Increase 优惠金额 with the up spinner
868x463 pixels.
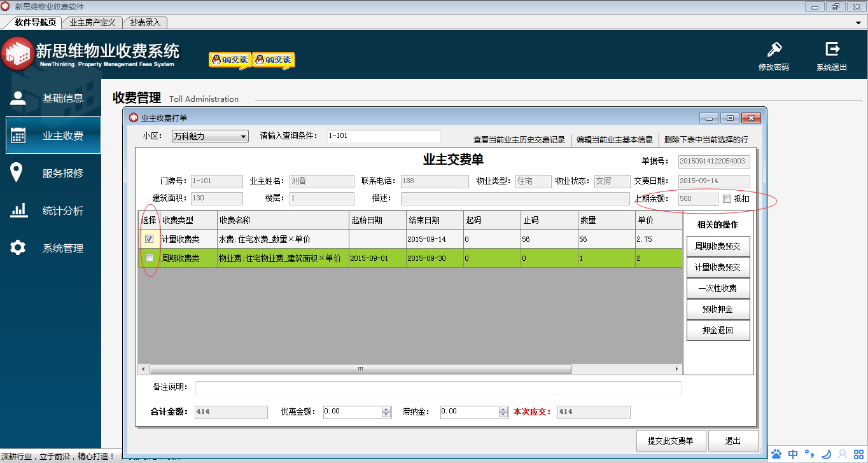point(386,409)
